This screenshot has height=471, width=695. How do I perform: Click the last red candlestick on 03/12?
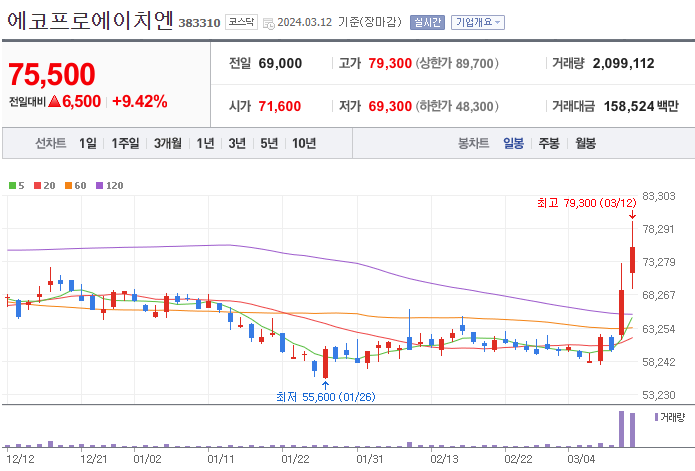(x=633, y=259)
